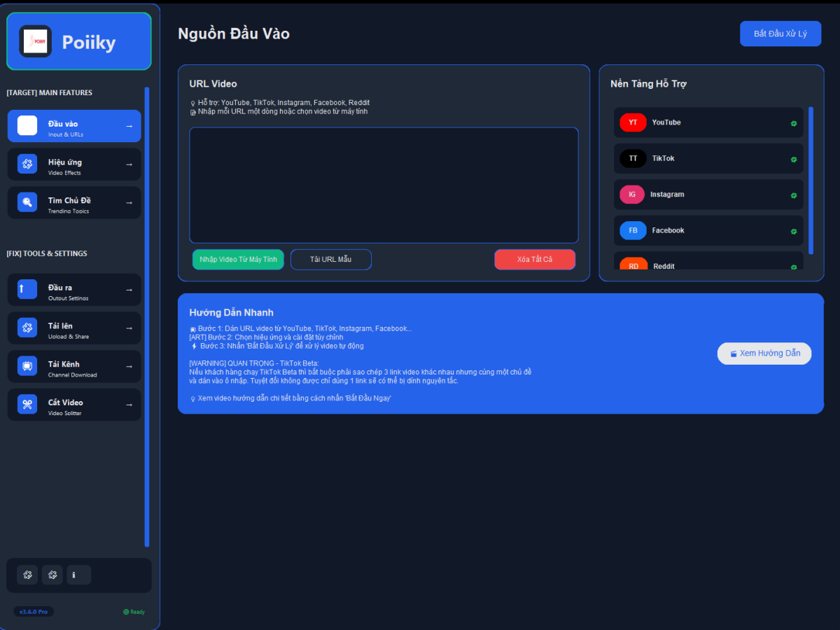
Task: Click inside the URL Video text area
Action: 384,185
